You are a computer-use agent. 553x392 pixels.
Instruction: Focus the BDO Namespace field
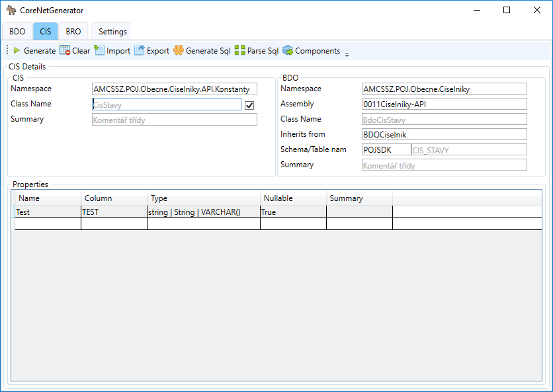coord(445,89)
